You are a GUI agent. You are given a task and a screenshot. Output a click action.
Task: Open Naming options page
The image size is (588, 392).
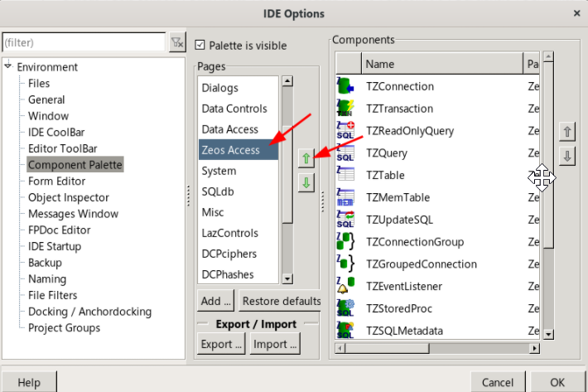click(47, 279)
